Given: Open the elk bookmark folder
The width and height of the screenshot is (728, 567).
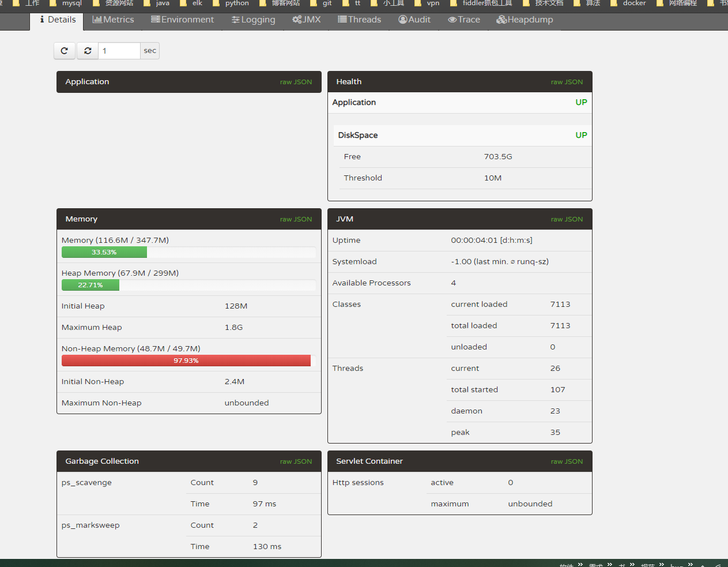Looking at the screenshot, I should point(191,3).
